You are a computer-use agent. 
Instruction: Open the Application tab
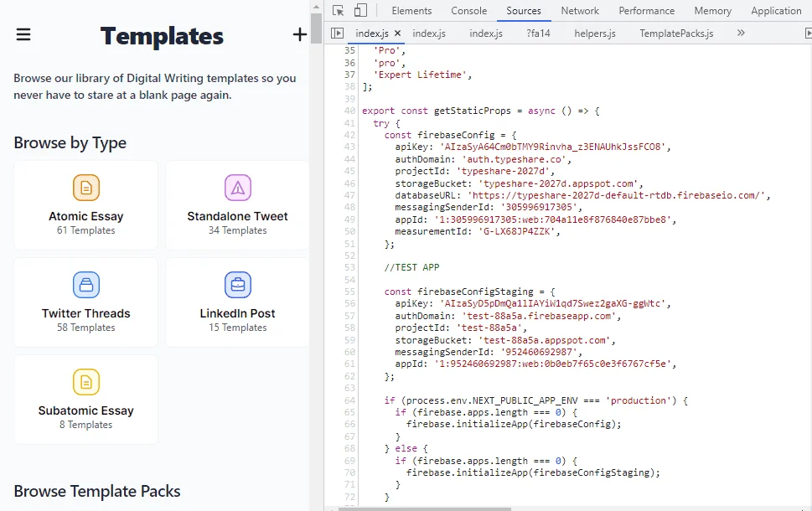(776, 10)
